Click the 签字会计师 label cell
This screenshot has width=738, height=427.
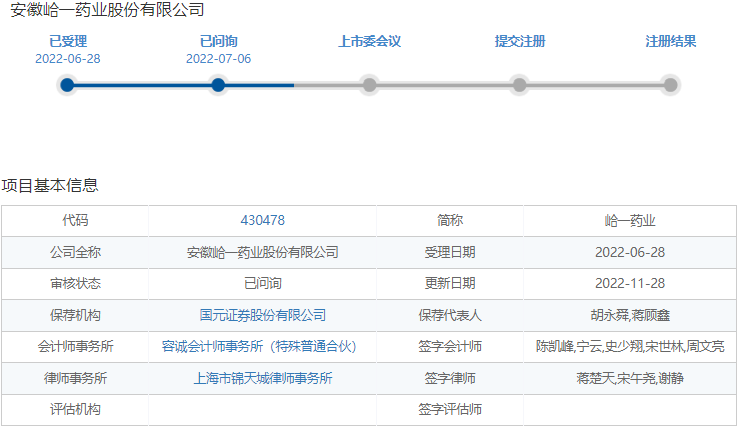(x=450, y=346)
